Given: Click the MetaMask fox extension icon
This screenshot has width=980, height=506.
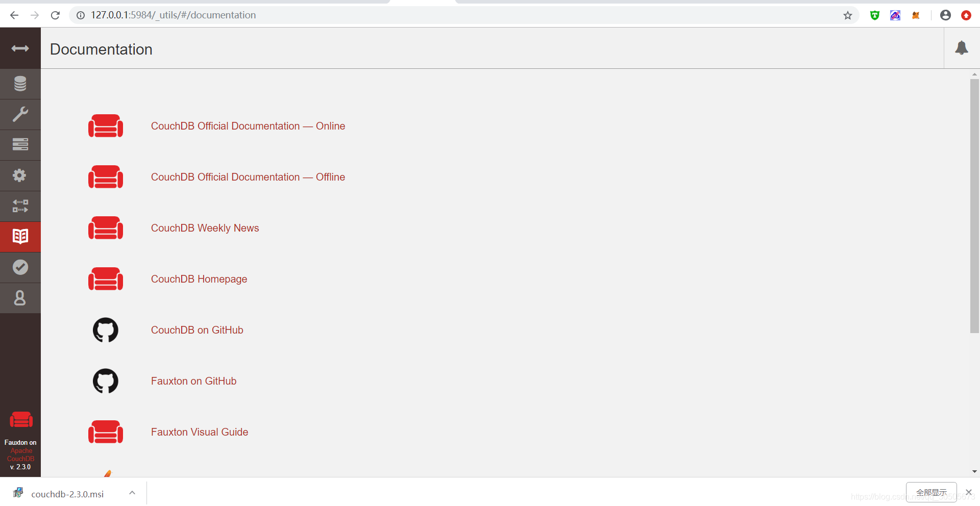Looking at the screenshot, I should pyautogui.click(x=916, y=15).
